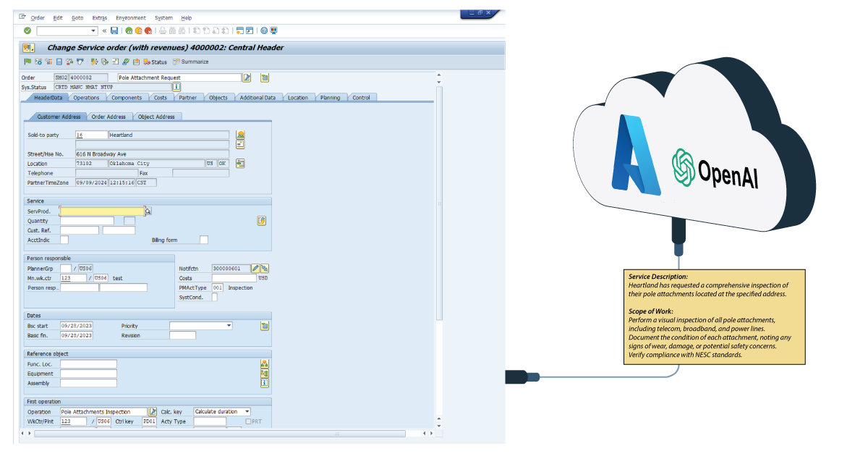Click the sold-to party address icon beside Heartland
868x454 pixels.
pyautogui.click(x=240, y=135)
